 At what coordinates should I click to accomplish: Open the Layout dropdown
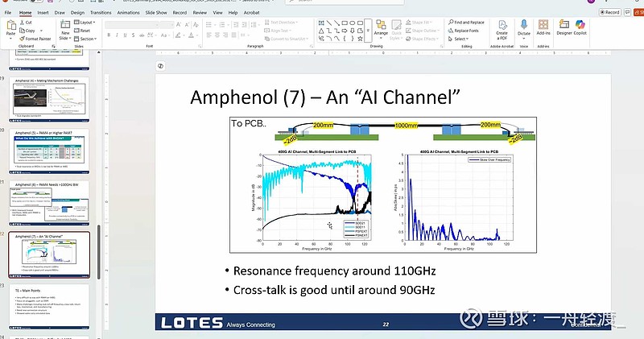coord(85,23)
